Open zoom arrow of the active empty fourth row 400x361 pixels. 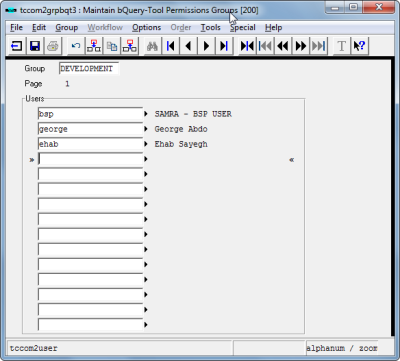146,159
